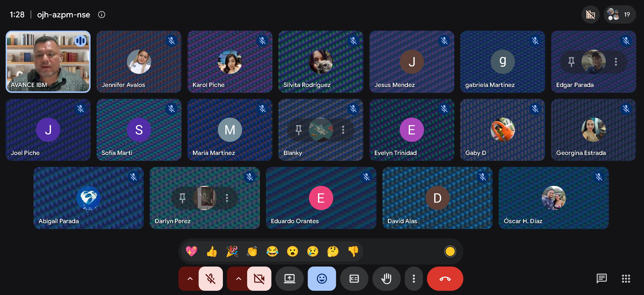The image size is (644, 295).
Task: Toggle emoji reactions bar
Action: point(322,278)
